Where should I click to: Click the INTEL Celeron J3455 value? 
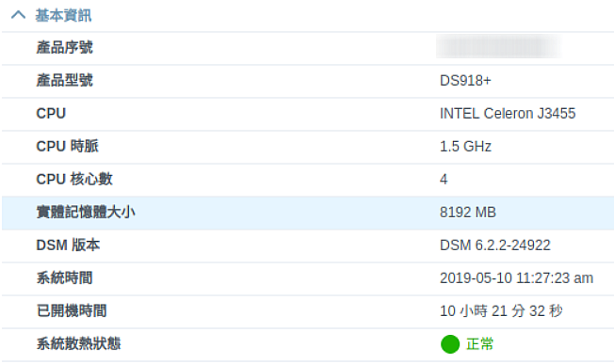508,114
